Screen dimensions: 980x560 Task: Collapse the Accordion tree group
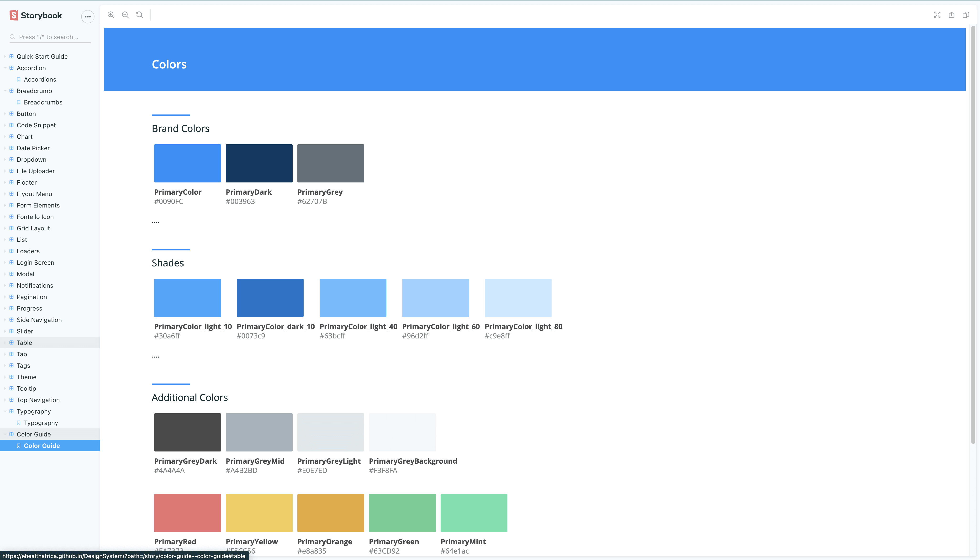(31, 68)
